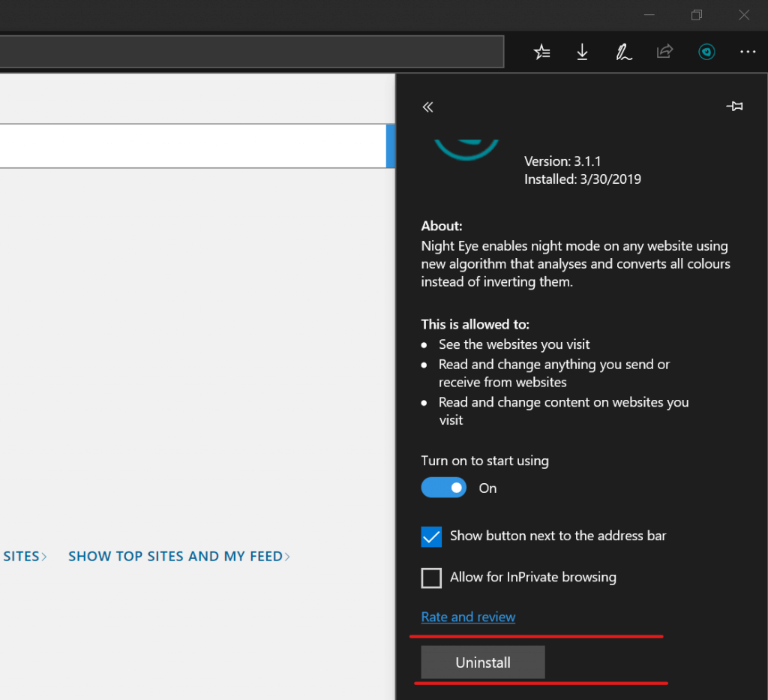The image size is (768, 700).
Task: Click the About: heading
Action: coord(441,226)
